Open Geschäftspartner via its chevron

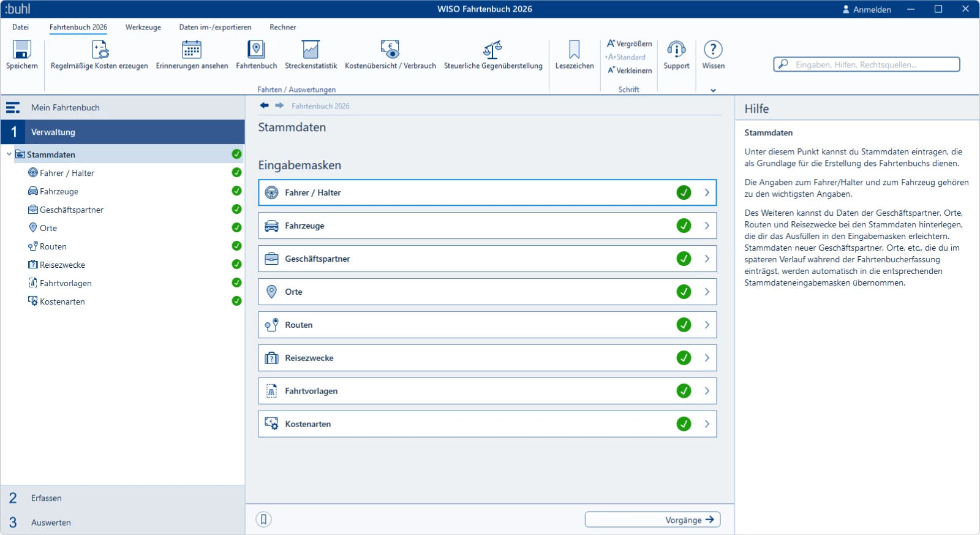click(707, 259)
